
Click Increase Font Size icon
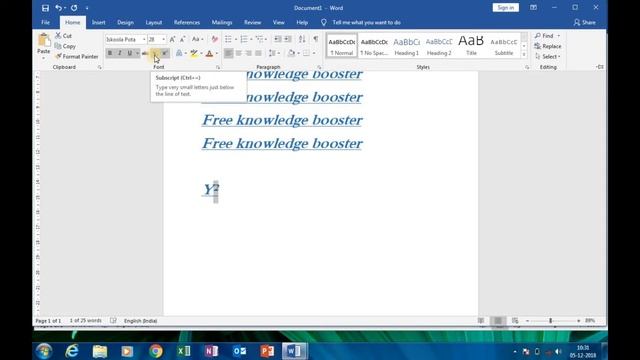172,39
